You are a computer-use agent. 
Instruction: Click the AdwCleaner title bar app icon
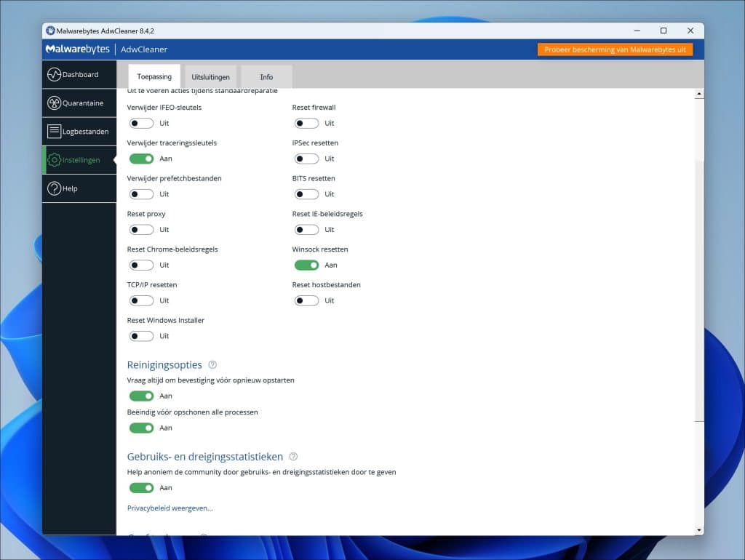point(50,31)
